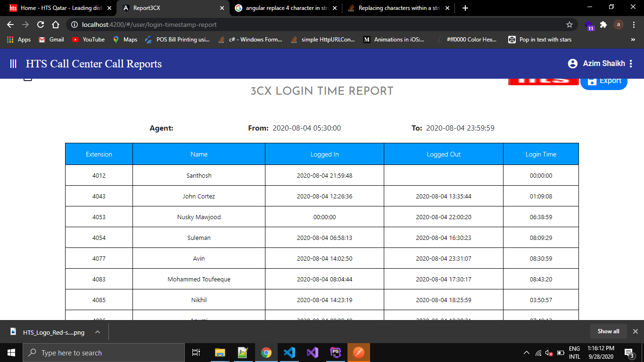Show hidden system tray icons

coord(527,353)
